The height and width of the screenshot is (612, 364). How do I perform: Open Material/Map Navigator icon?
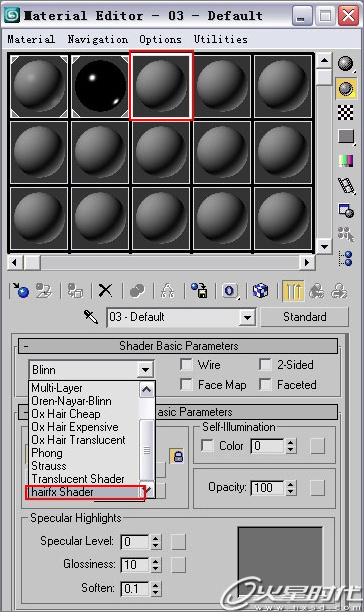tap(346, 258)
